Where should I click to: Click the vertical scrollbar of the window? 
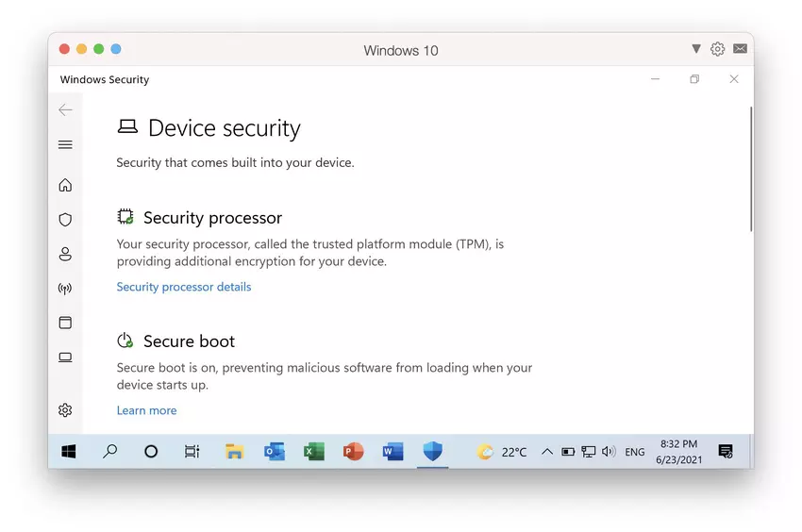(751, 170)
